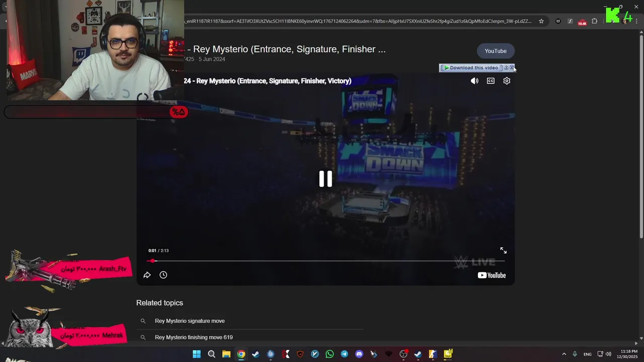The width and height of the screenshot is (644, 362).
Task: Open the volume tray icon
Action: [x=608, y=354]
